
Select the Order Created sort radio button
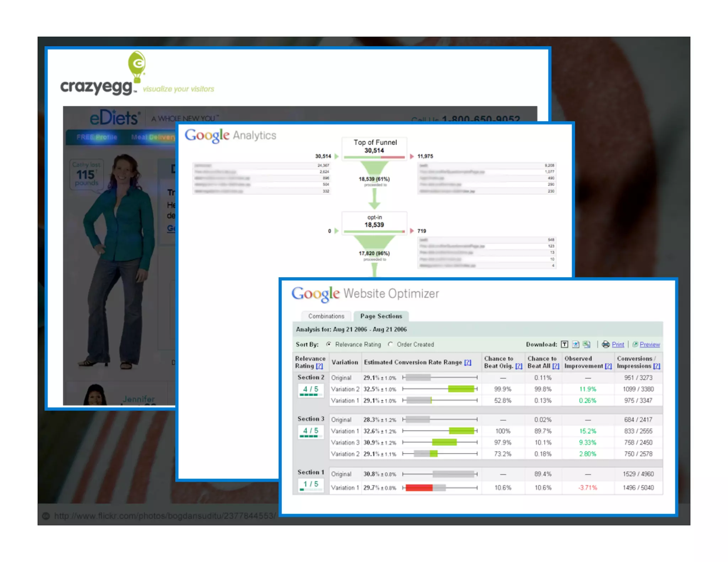[391, 344]
